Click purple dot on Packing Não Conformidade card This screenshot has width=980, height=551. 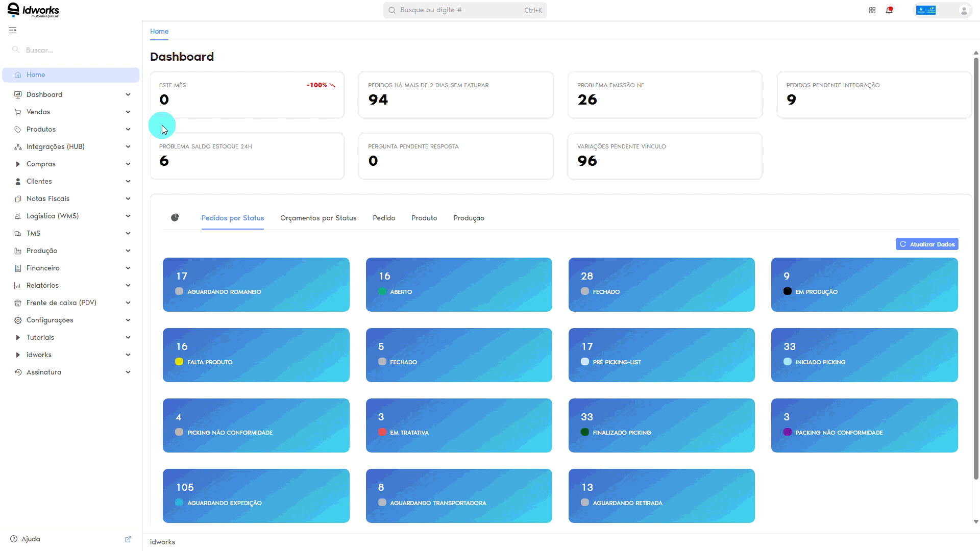tap(788, 432)
